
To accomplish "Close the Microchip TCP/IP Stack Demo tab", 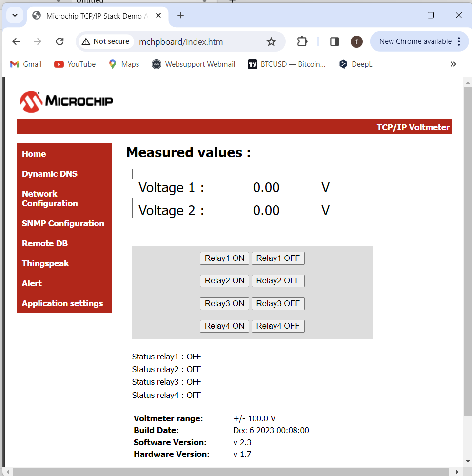I will click(x=158, y=16).
